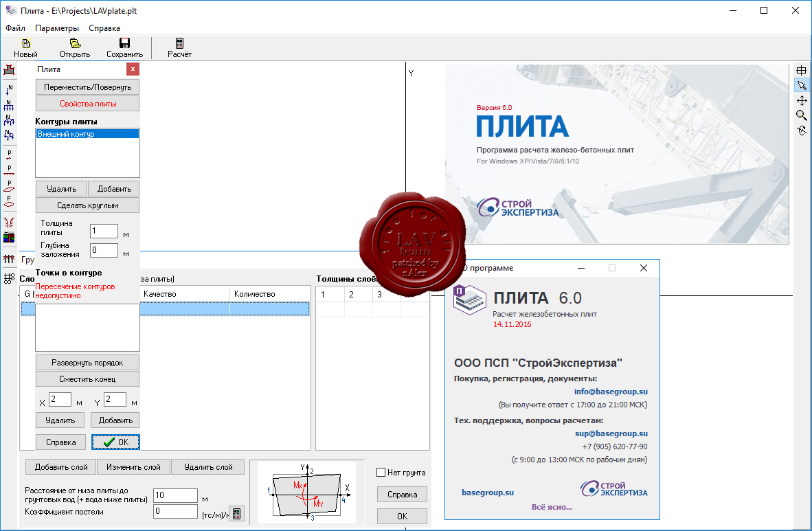Image resolution: width=812 pixels, height=531 pixels.
Task: Click the sup@basegroup.su email link
Action: point(611,433)
